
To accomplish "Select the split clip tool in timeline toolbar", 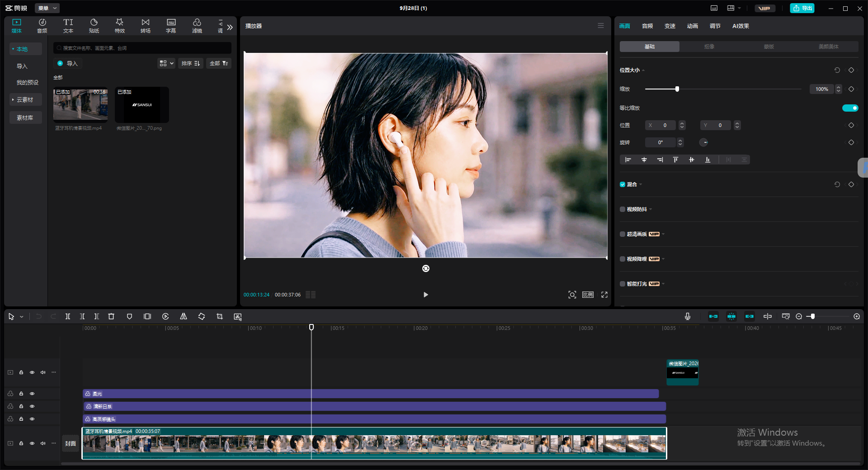I will tap(68, 316).
